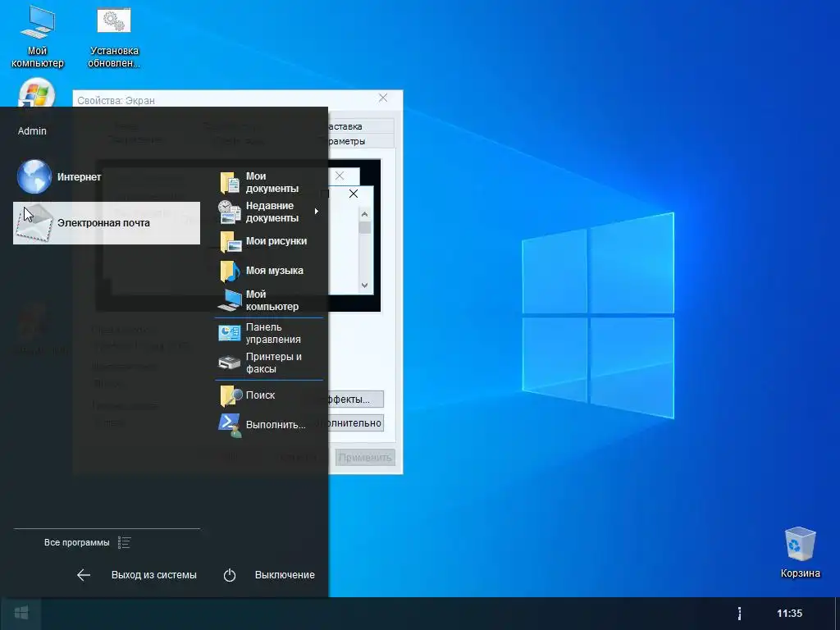840x630 pixels.
Task: Open Электронная почта envelope icon
Action: pos(34,223)
